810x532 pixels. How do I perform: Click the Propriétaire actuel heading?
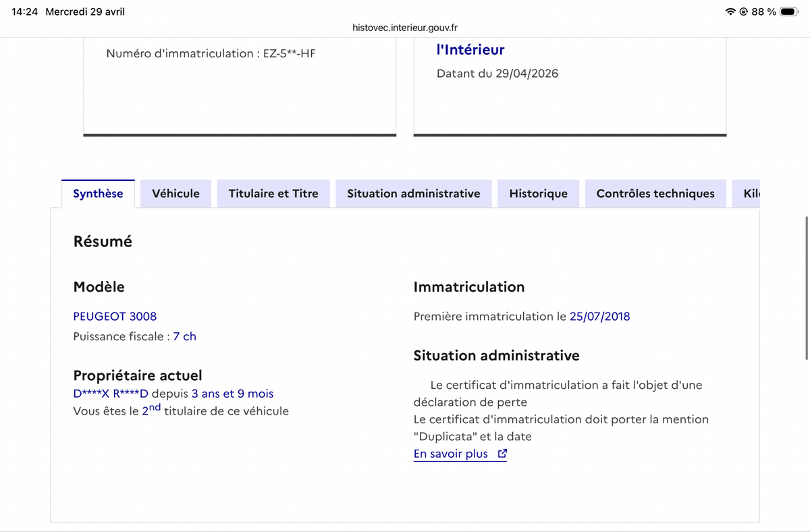coord(138,375)
